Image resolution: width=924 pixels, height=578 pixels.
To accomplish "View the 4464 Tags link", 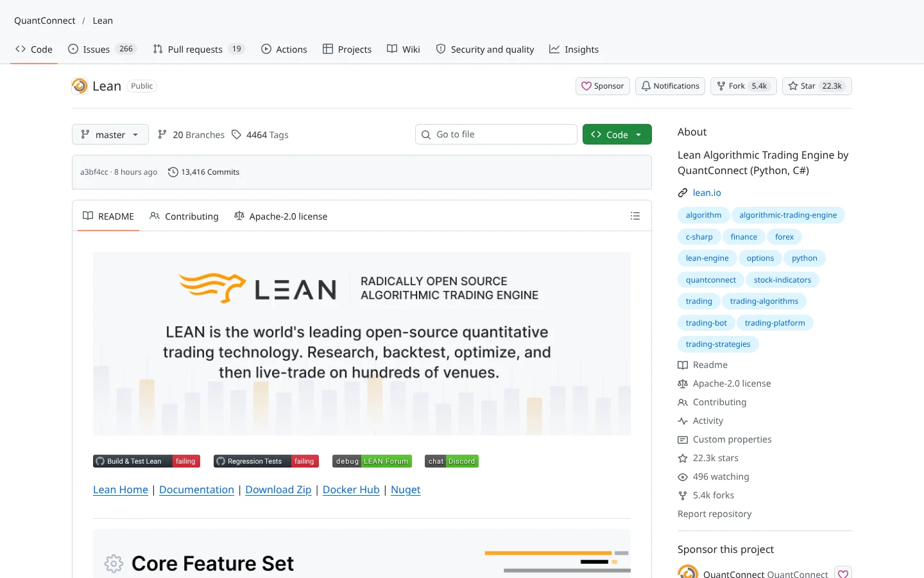I will point(261,135).
